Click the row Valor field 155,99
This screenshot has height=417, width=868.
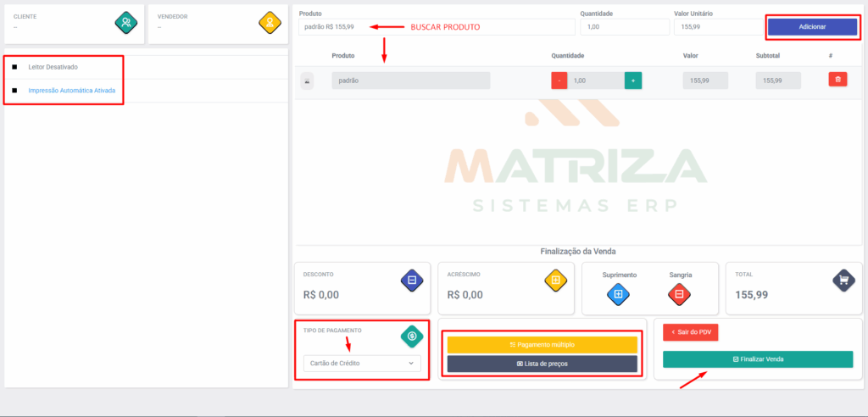click(705, 81)
